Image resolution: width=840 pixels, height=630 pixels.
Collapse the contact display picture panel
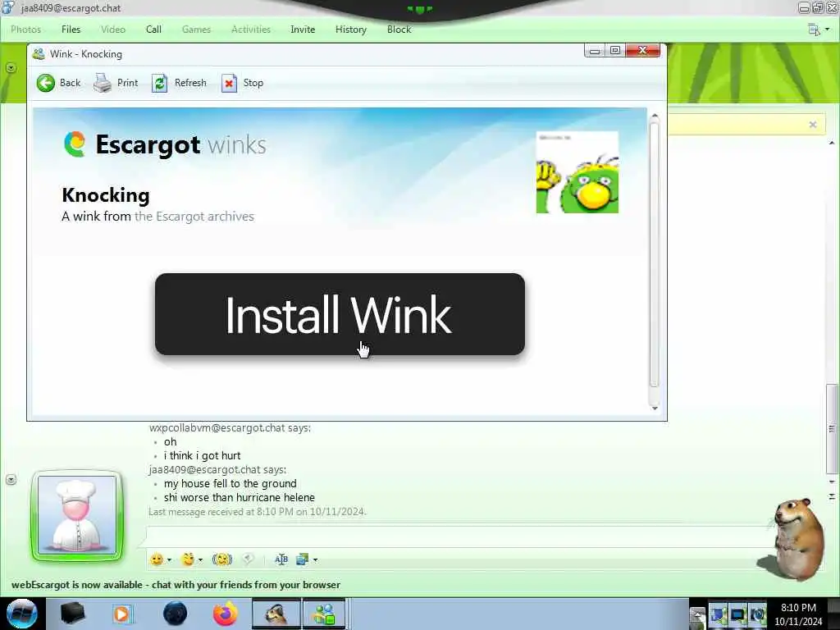click(x=11, y=68)
